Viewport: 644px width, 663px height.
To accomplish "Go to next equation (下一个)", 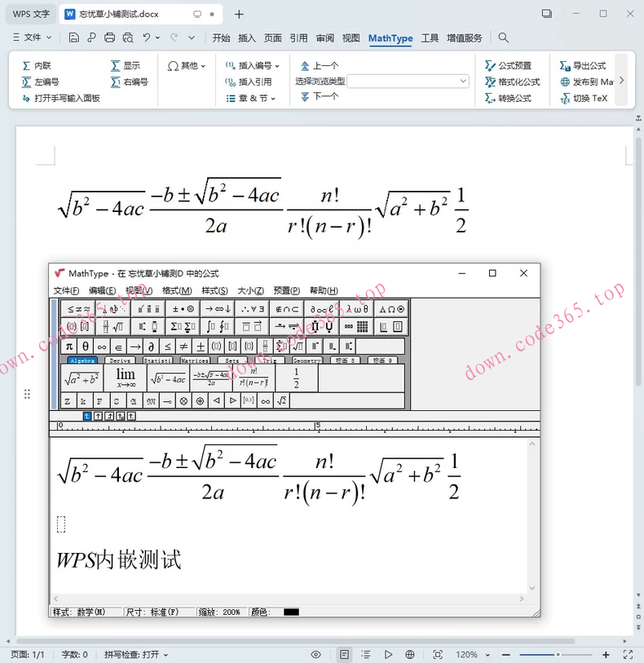I will coord(320,96).
